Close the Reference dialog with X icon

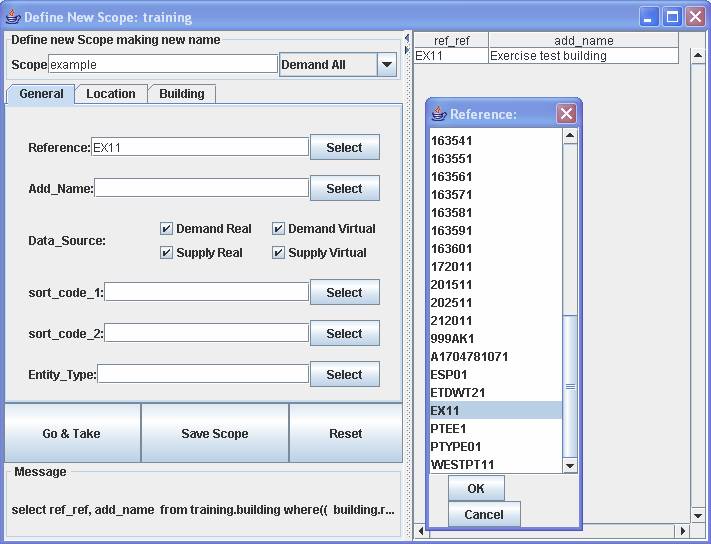(566, 114)
